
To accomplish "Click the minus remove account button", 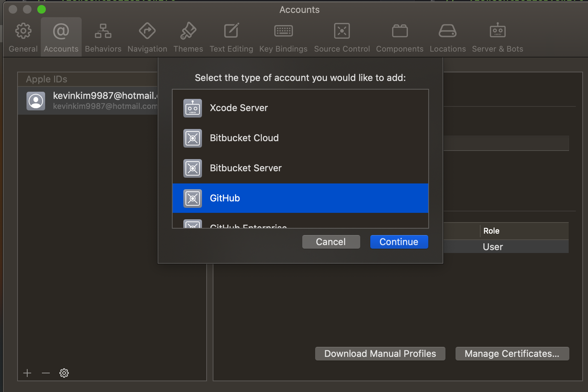I will [x=46, y=373].
